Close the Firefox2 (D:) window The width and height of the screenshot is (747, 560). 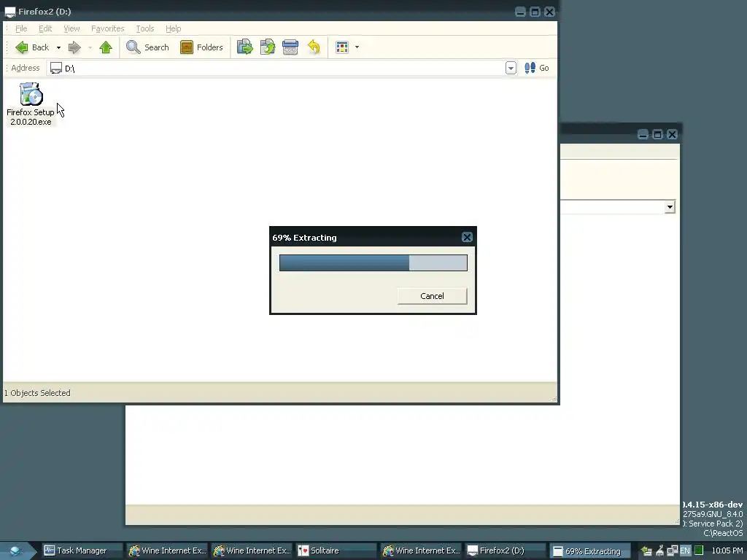point(549,12)
